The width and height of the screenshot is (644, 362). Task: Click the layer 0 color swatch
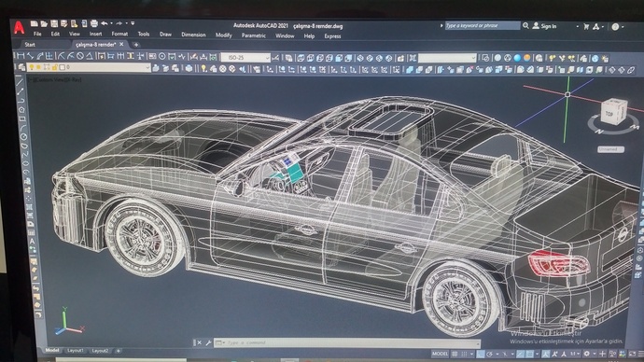62,67
